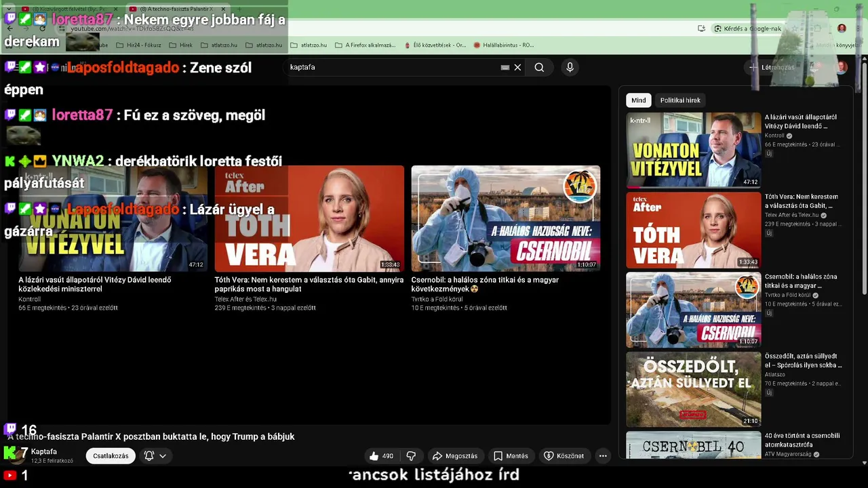This screenshot has width=868, height=488.
Task: Open the Tóth Vera endscreen video thumbnail
Action: pyautogui.click(x=309, y=218)
